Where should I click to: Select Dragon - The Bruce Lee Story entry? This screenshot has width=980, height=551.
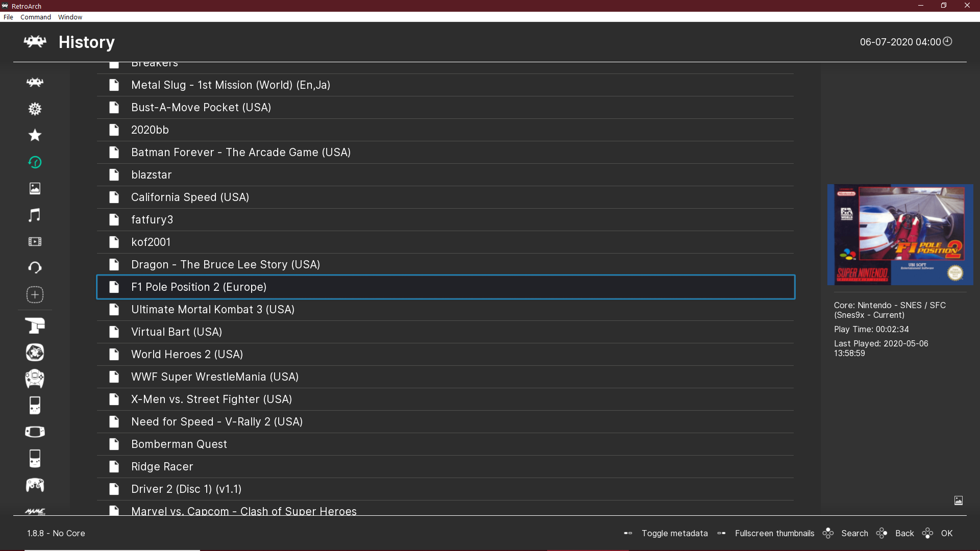coord(445,264)
